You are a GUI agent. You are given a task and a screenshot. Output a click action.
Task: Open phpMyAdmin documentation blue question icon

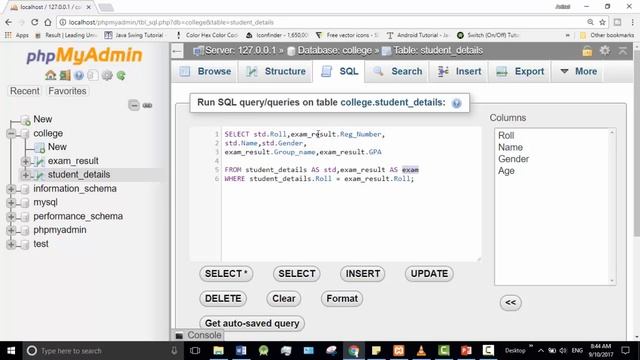point(79,75)
